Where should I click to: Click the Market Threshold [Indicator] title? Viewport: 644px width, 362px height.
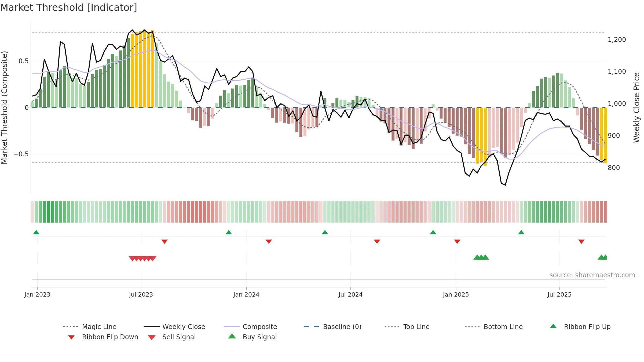tap(69, 8)
